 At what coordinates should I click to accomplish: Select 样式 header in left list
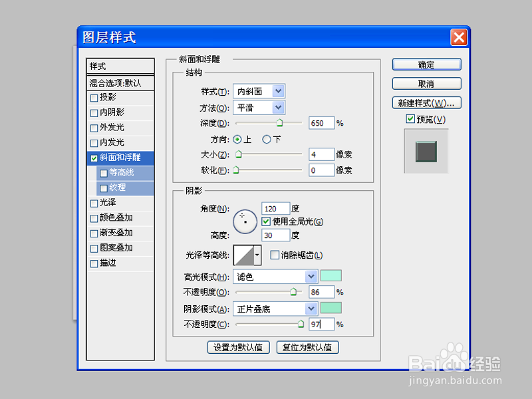point(120,66)
